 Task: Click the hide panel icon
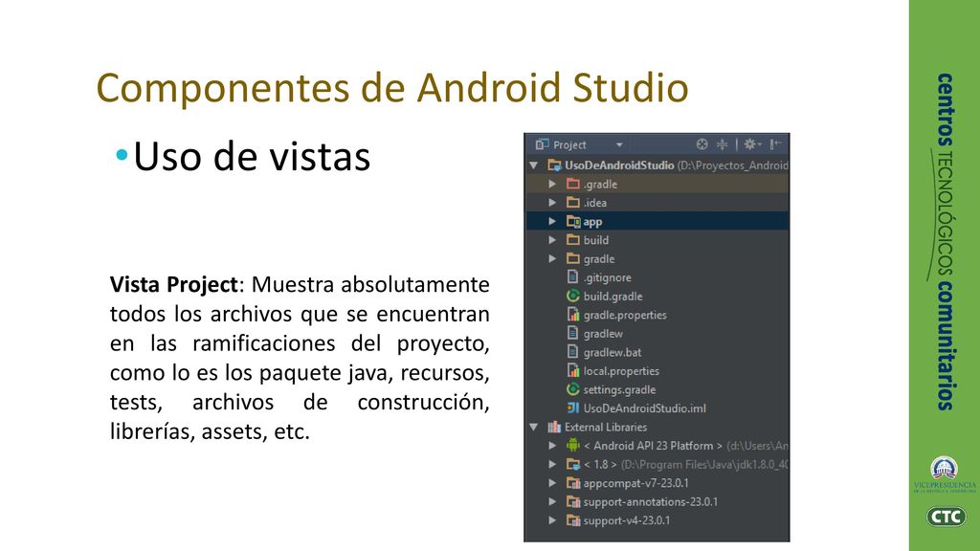click(775, 144)
